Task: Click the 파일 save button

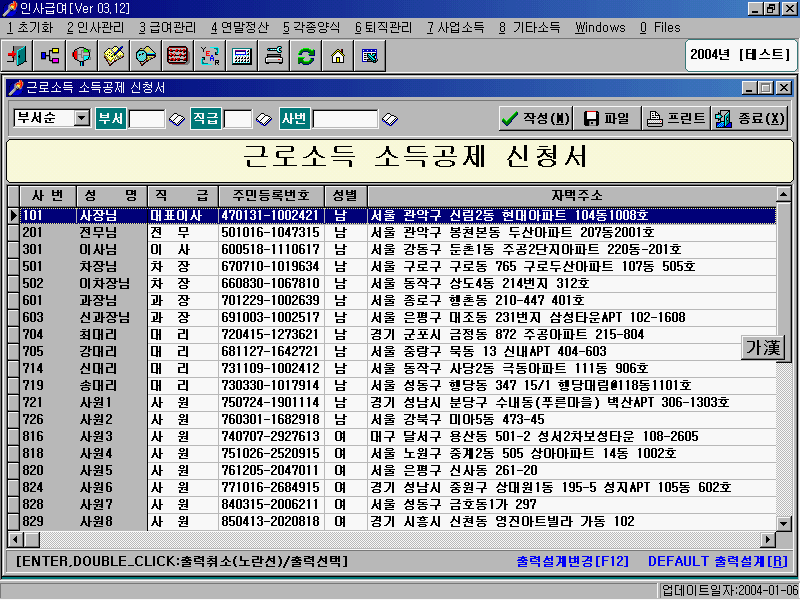Action: click(607, 119)
